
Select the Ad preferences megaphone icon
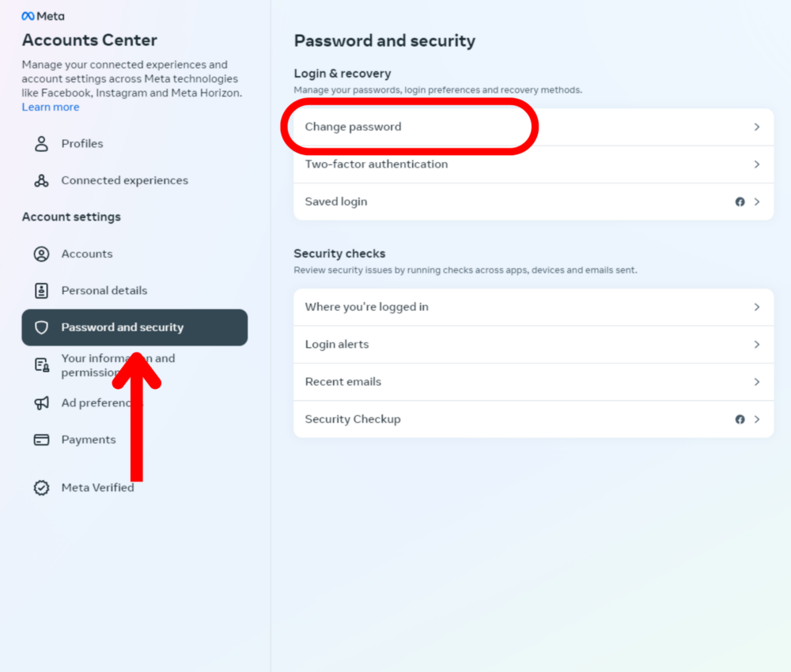(41, 402)
